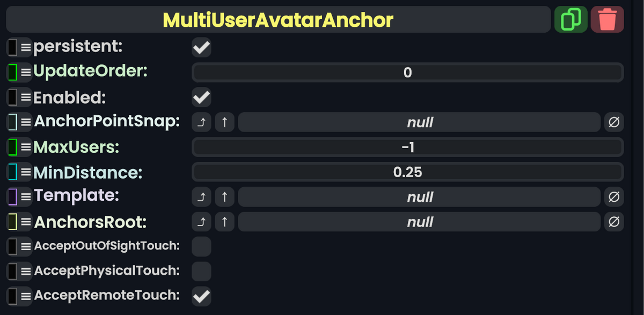This screenshot has height=315, width=644.
Task: Clear the Template reference with Ø icon
Action: [x=614, y=196]
